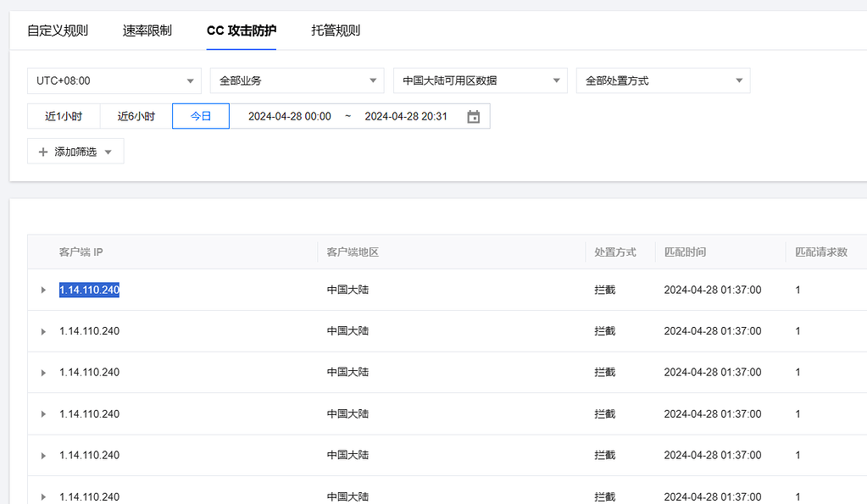The height and width of the screenshot is (504, 867).
Task: Expand the last visible row's arrow
Action: point(43,496)
